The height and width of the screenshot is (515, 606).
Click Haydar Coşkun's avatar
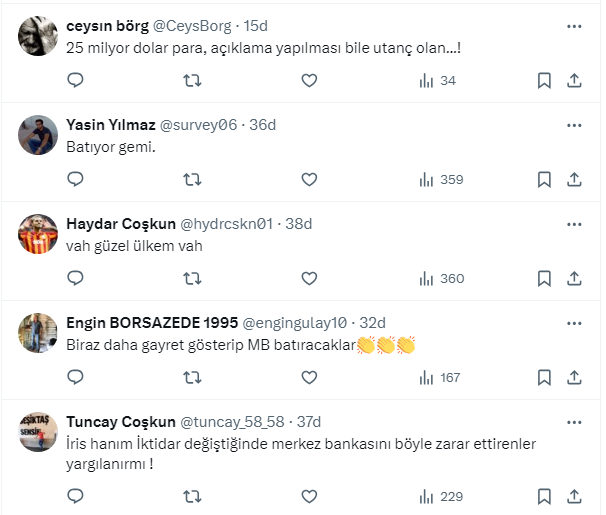[x=37, y=234]
